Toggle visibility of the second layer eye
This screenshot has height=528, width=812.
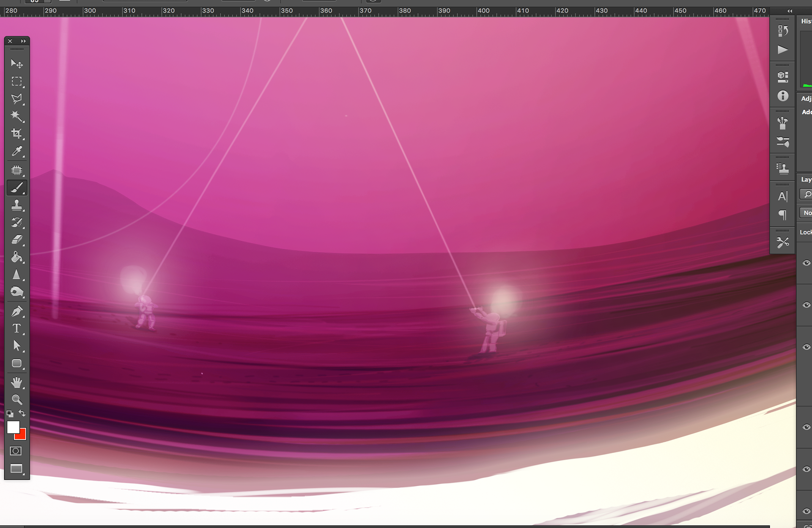tap(806, 305)
